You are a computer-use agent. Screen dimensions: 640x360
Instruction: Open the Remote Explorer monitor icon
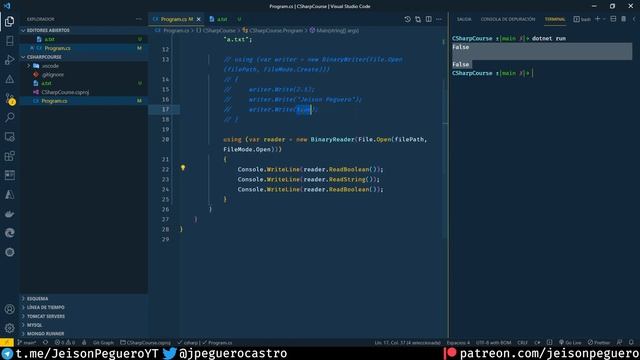[x=9, y=137]
